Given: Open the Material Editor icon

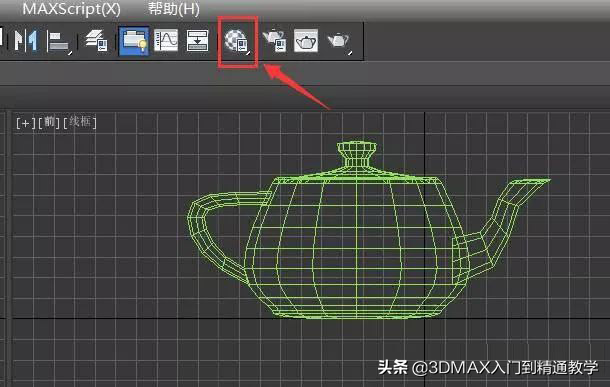Looking at the screenshot, I should (x=237, y=41).
